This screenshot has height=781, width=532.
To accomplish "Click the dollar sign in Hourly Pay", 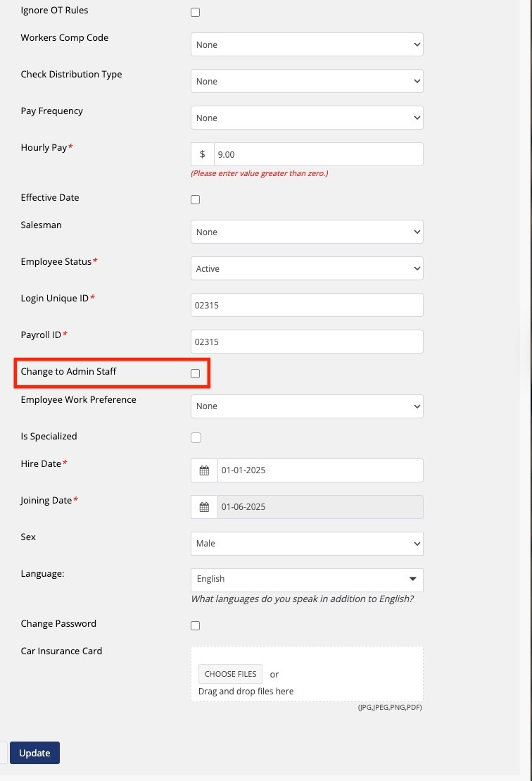I will [203, 154].
